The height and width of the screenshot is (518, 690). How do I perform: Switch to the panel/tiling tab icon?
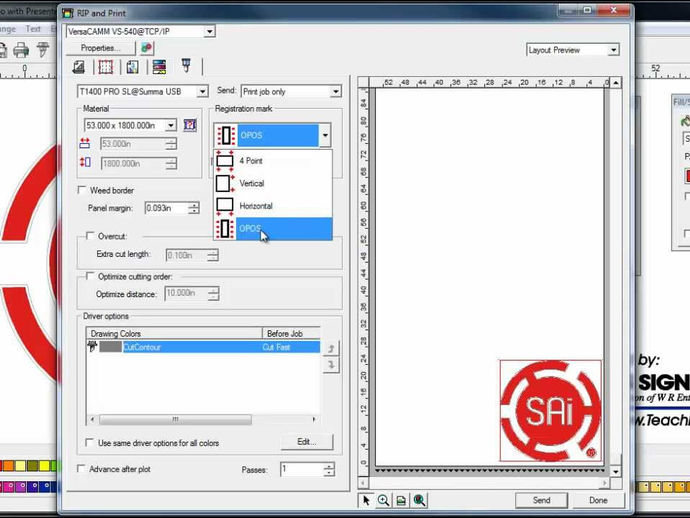[105, 67]
